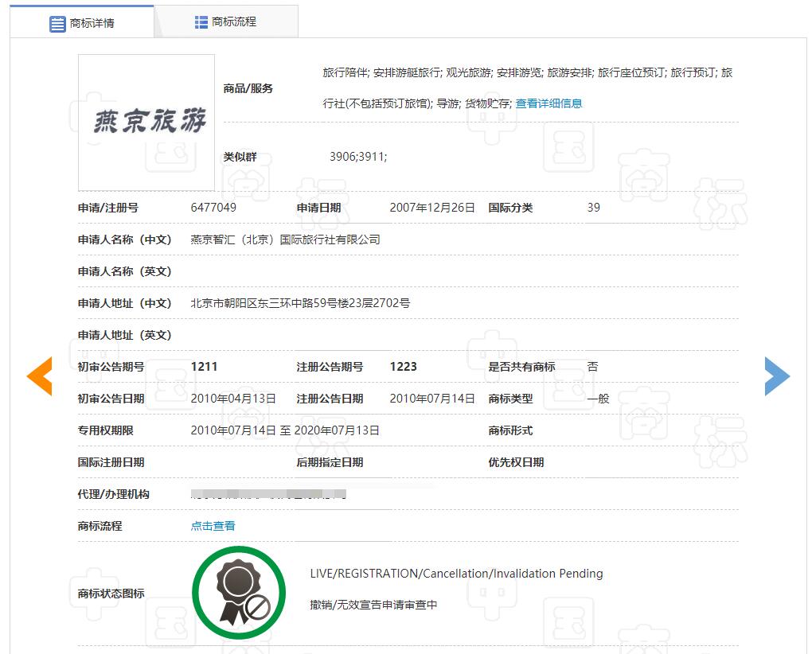This screenshot has height=654, width=812.
Task: Click the 国际注册日期 label
Action: (111, 462)
